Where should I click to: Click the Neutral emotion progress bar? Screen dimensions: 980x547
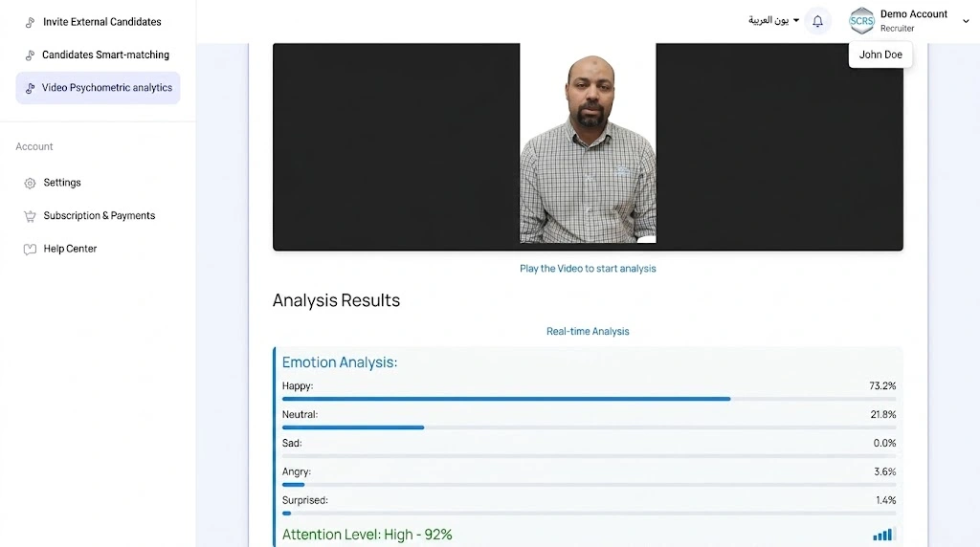tap(589, 427)
